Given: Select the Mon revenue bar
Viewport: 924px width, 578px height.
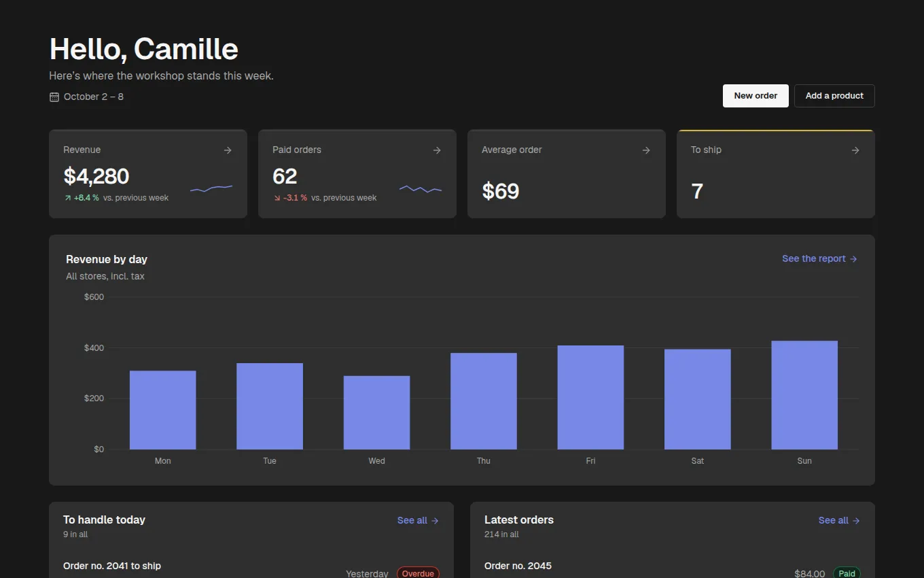Looking at the screenshot, I should 163,410.
